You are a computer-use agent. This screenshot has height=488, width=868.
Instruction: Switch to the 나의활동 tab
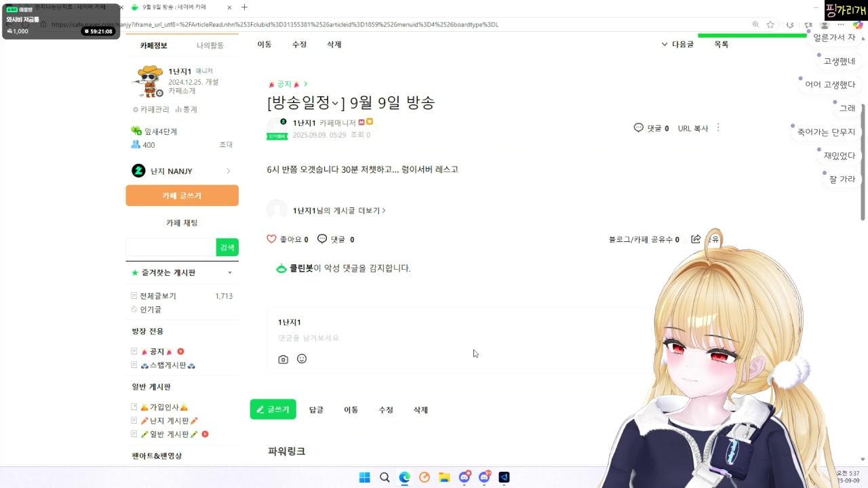click(x=210, y=45)
